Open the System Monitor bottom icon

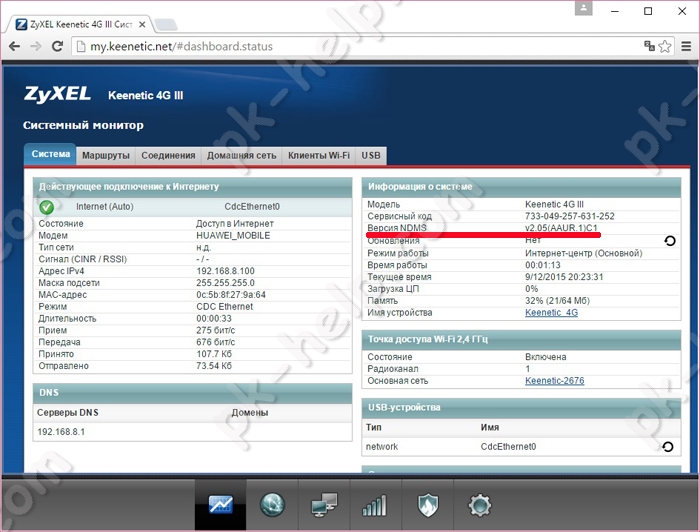[221, 505]
